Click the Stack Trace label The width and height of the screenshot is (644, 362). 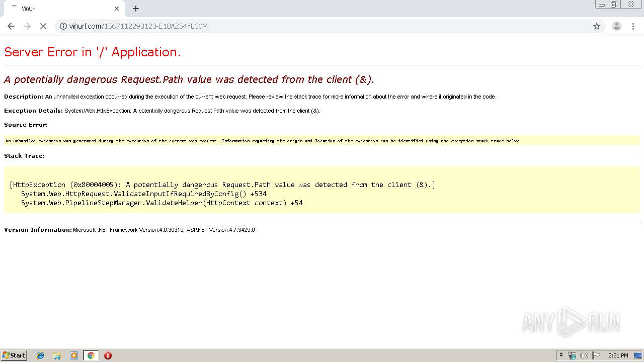click(25, 156)
